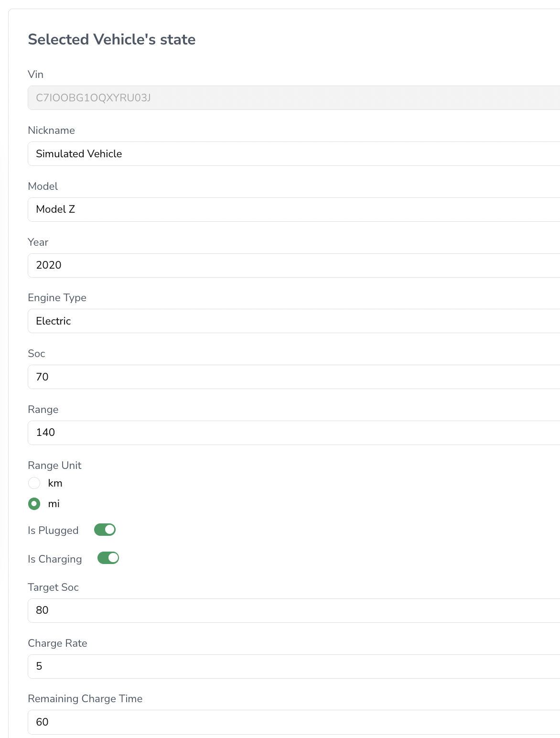
Task: Click the 'Engine Type' label
Action: pos(57,298)
